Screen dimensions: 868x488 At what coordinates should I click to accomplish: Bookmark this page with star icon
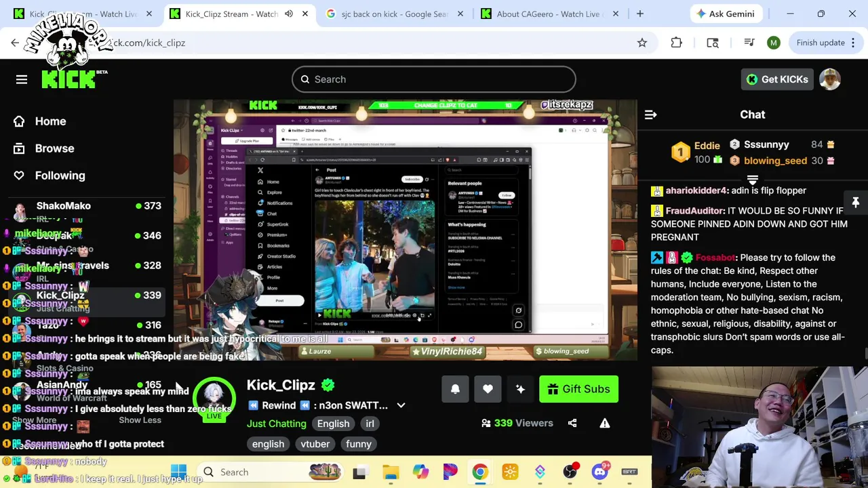(642, 43)
